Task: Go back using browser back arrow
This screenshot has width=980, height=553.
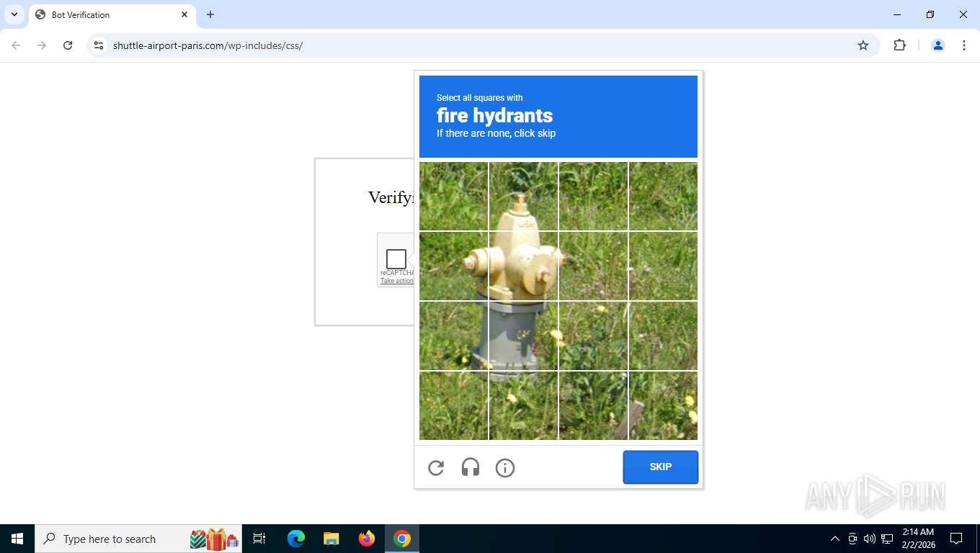Action: tap(16, 45)
